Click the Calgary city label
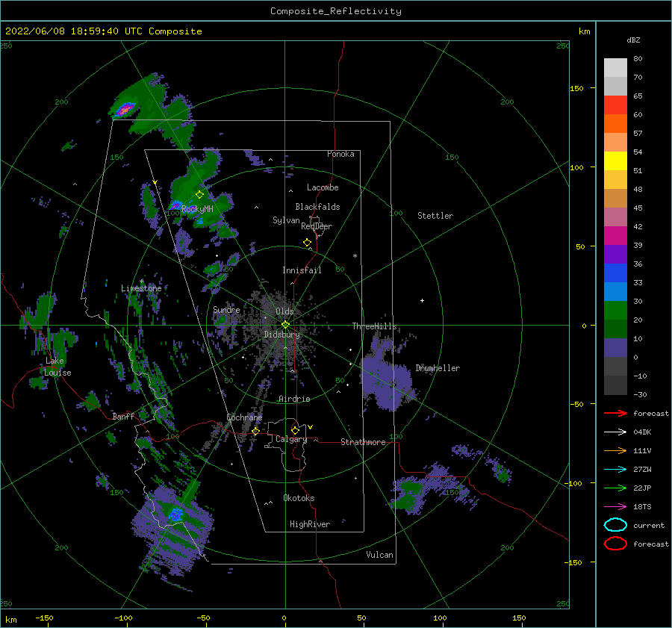Viewport: 672px width, 628px height. pyautogui.click(x=291, y=439)
